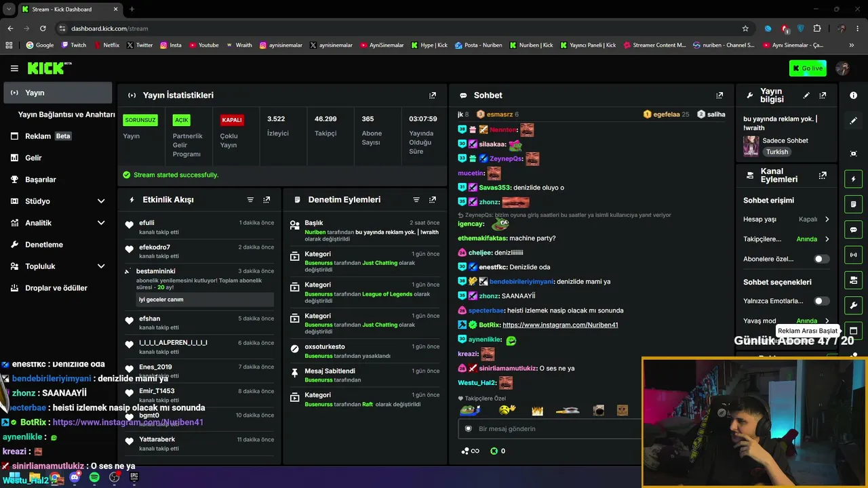Viewport: 868px width, 488px height.
Task: Pop out the Etkinlik Akışı panel
Action: tap(267, 200)
